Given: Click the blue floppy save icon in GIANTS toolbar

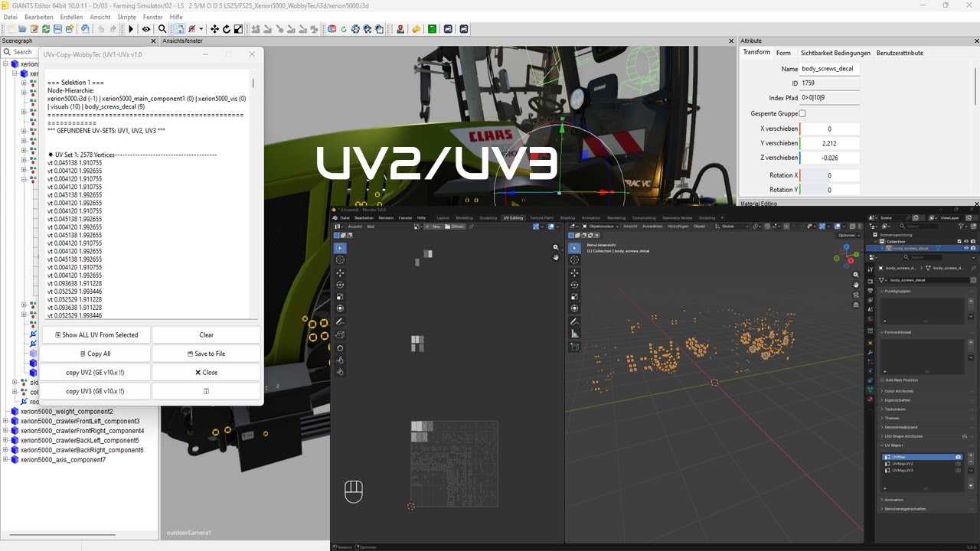Looking at the screenshot, I should [x=57, y=29].
